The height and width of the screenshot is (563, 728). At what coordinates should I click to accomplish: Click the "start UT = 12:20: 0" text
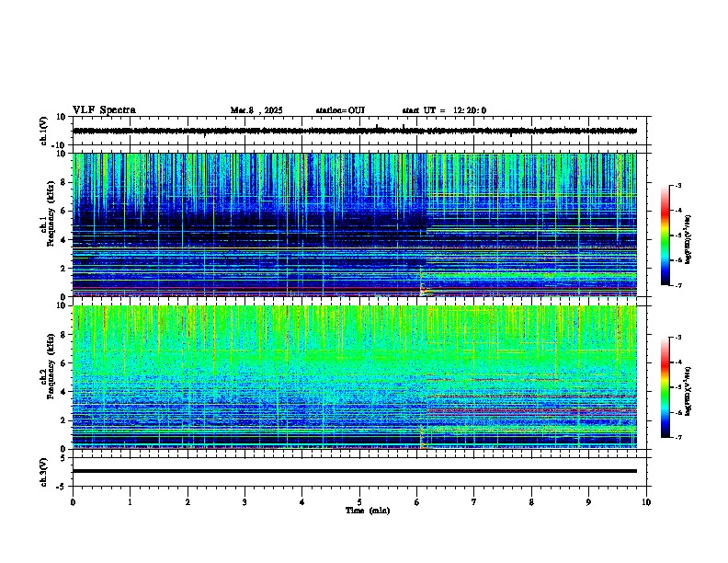[x=444, y=110]
